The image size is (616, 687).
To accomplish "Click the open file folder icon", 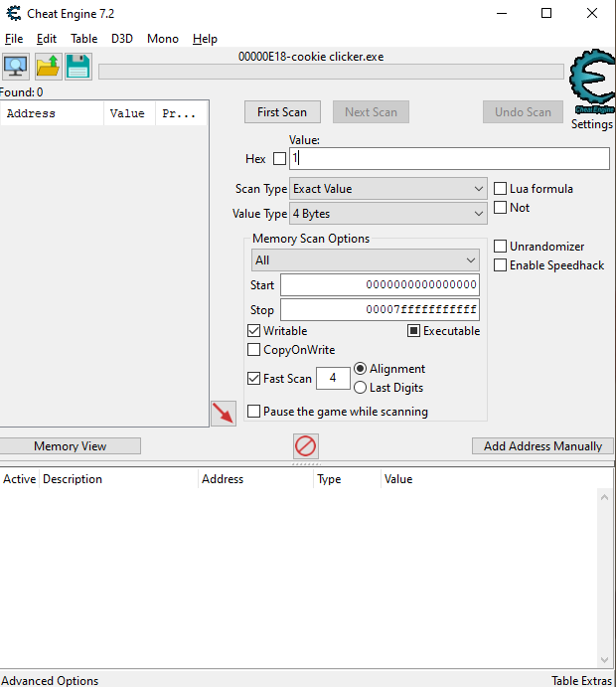I will click(x=48, y=67).
